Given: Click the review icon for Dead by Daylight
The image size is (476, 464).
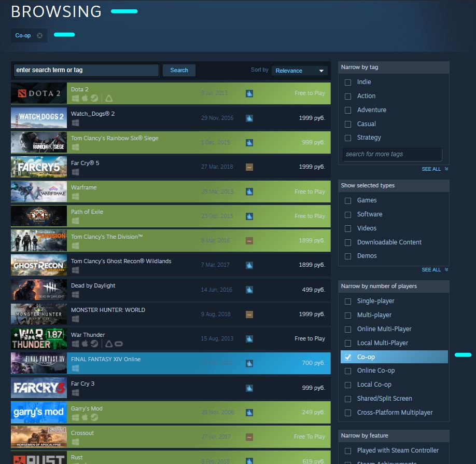Looking at the screenshot, I should [x=249, y=290].
